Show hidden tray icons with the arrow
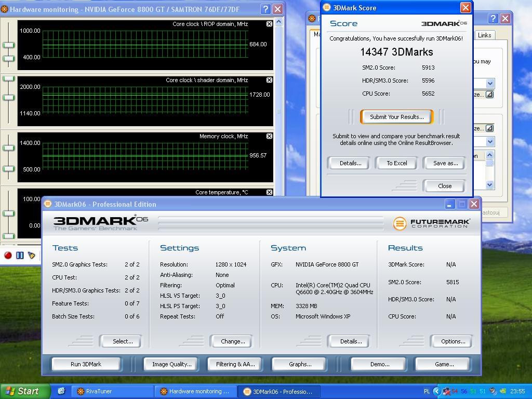532x399 pixels. (436, 391)
